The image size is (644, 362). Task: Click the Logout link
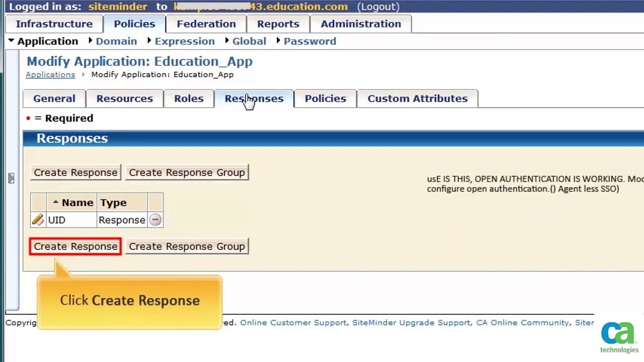coord(378,7)
